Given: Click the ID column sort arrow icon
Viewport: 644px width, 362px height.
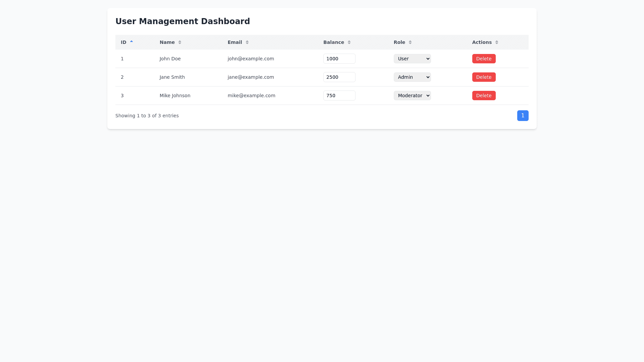Looking at the screenshot, I should click(x=131, y=42).
